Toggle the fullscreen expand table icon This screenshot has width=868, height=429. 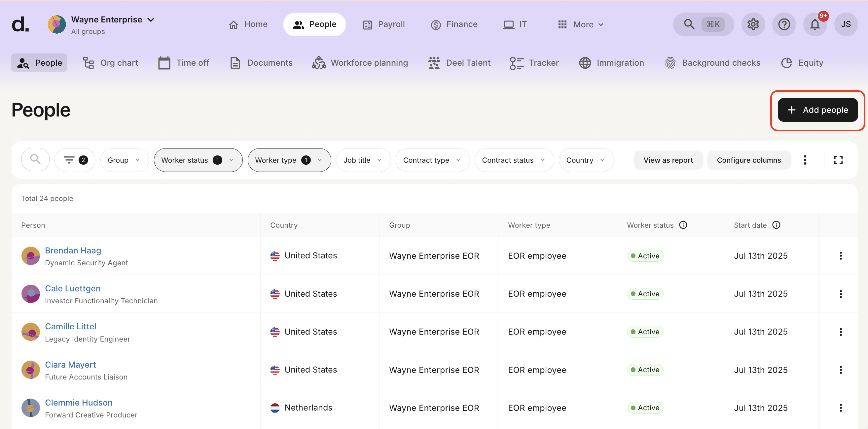(838, 160)
